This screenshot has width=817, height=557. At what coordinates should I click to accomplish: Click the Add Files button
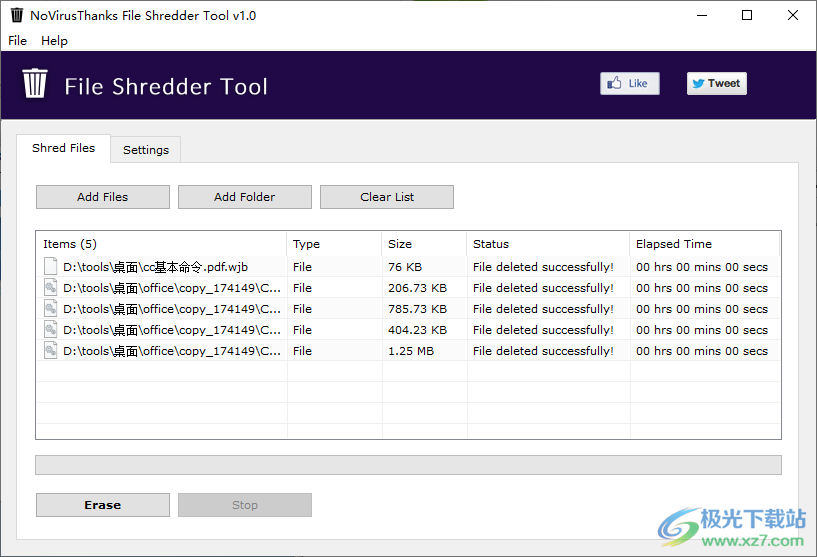(103, 197)
